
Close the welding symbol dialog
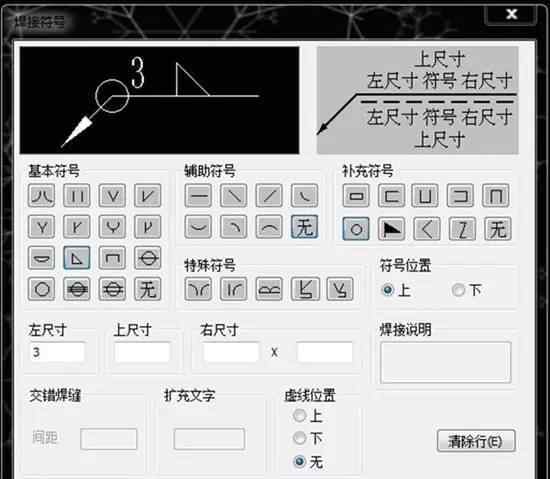511,14
